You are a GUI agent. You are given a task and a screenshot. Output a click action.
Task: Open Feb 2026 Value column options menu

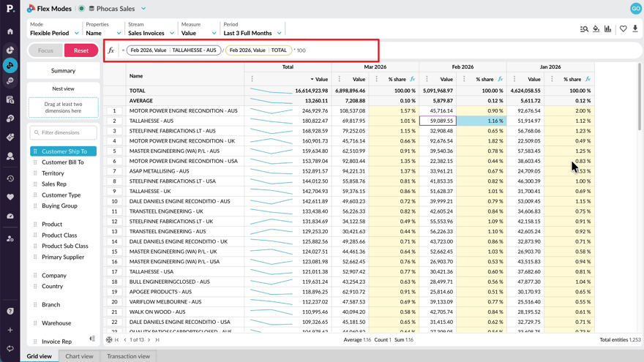[427, 79]
